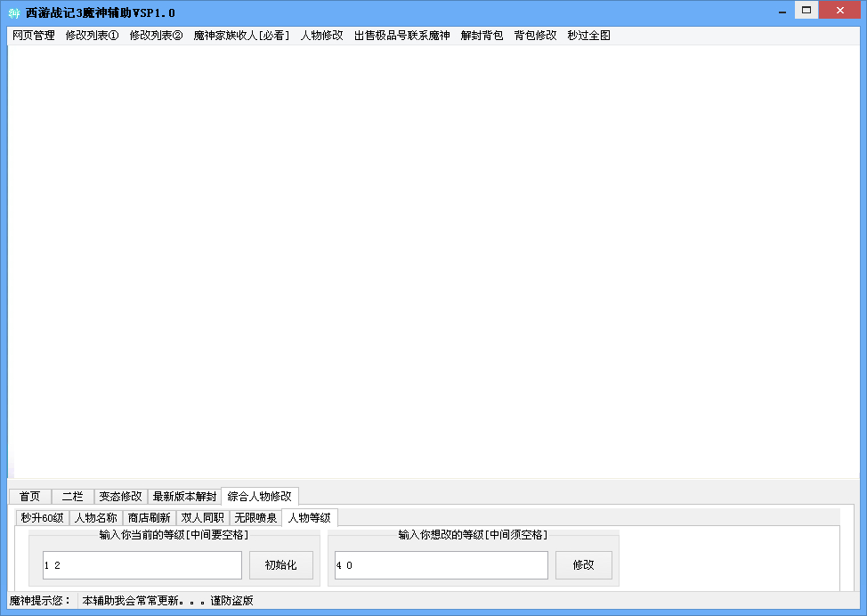Select the 综合人物修改 tab

(x=260, y=496)
